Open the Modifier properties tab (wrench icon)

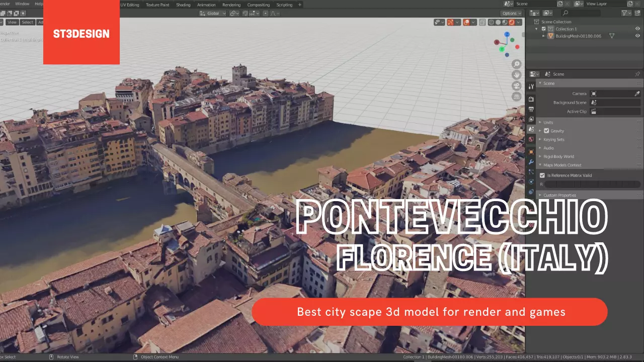point(531,162)
